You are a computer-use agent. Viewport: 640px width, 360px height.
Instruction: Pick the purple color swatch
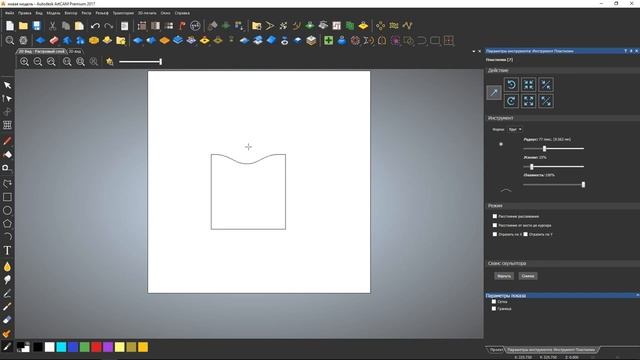click(108, 347)
